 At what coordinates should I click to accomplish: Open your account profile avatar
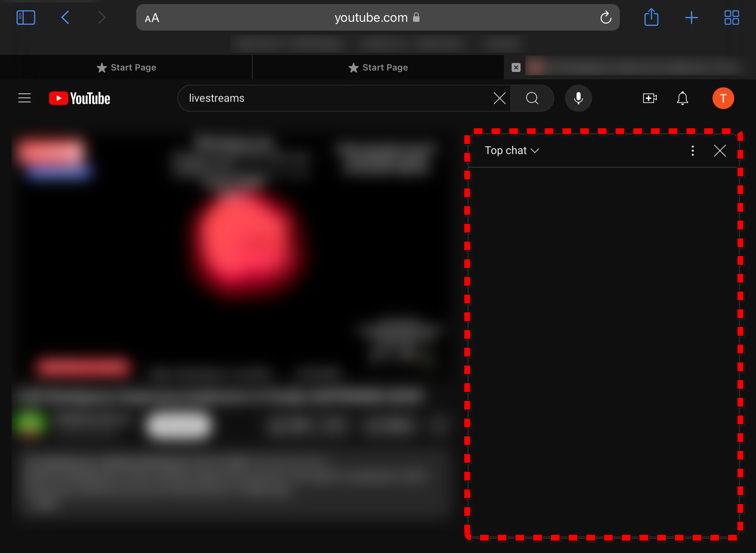[722, 98]
